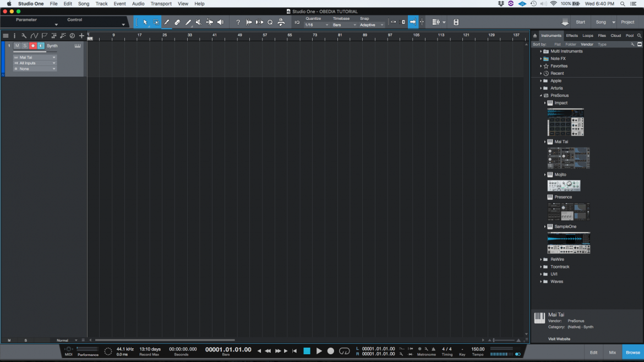Add tracks with the plus icon

tap(81, 36)
